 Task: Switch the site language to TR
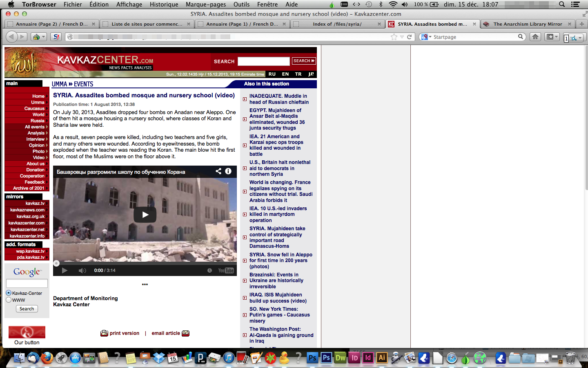tap(298, 74)
